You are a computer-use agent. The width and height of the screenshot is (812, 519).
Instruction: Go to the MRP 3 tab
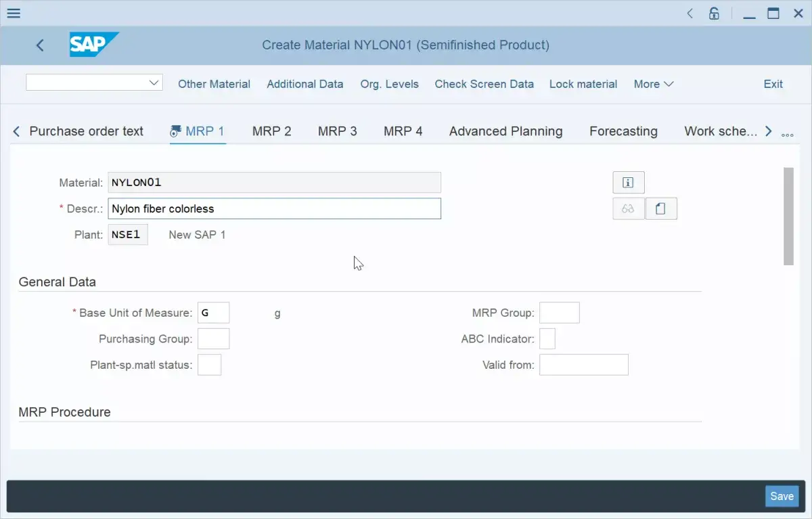click(338, 131)
